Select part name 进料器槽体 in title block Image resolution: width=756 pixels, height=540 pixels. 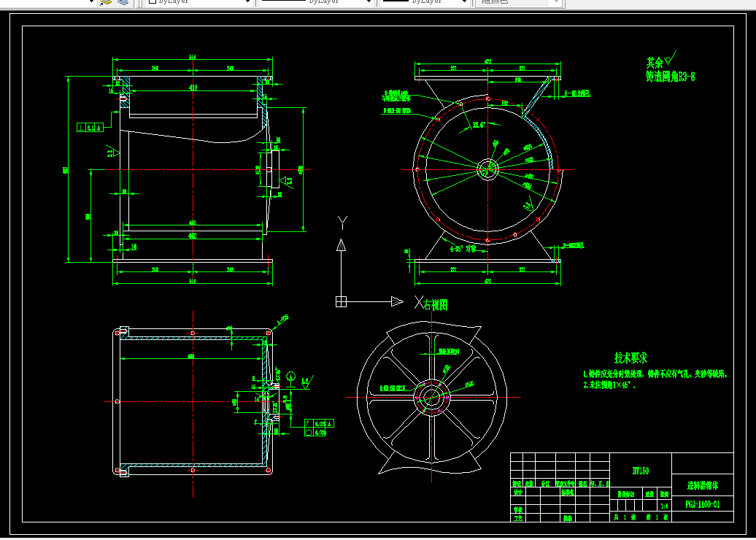[x=703, y=485]
